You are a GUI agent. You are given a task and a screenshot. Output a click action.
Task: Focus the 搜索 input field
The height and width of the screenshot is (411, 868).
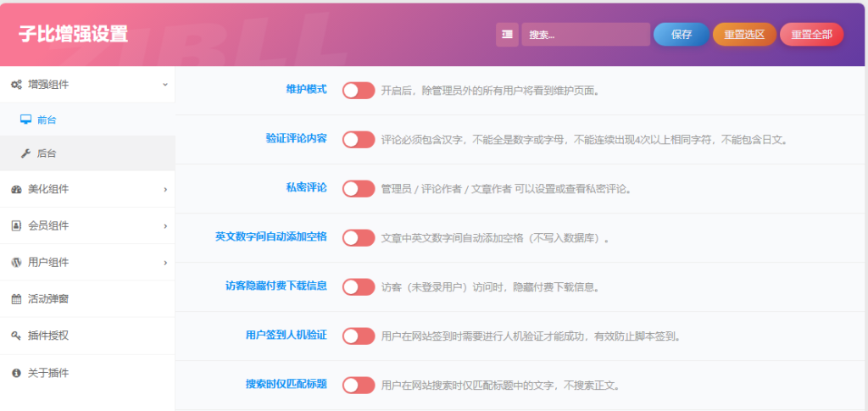586,34
